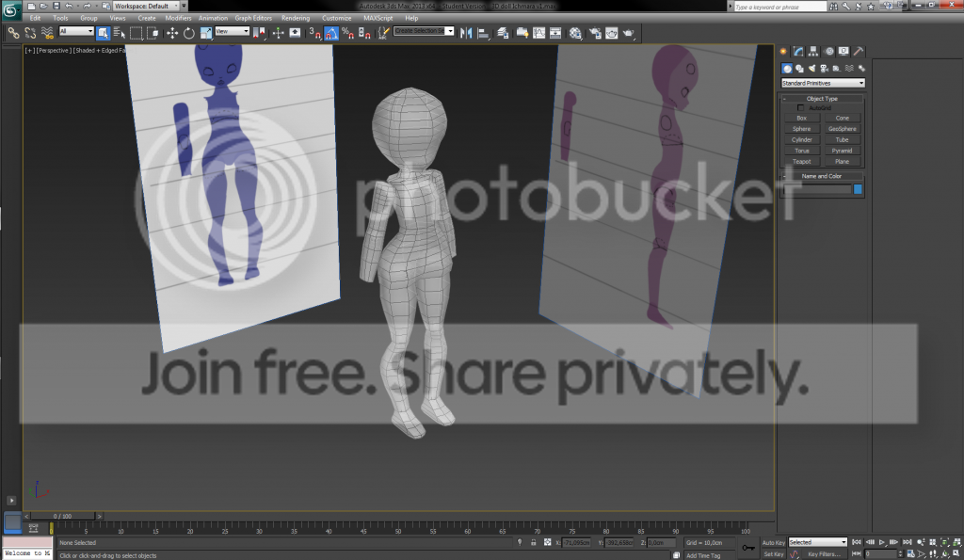Open the Create Selection Set dropdown
The height and width of the screenshot is (560, 964).
pos(424,31)
